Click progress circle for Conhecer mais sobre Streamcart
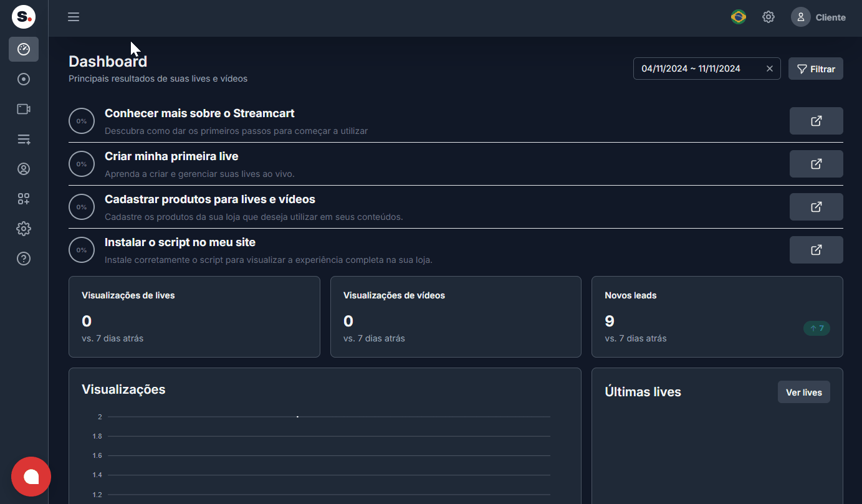This screenshot has height=504, width=862. [x=82, y=121]
